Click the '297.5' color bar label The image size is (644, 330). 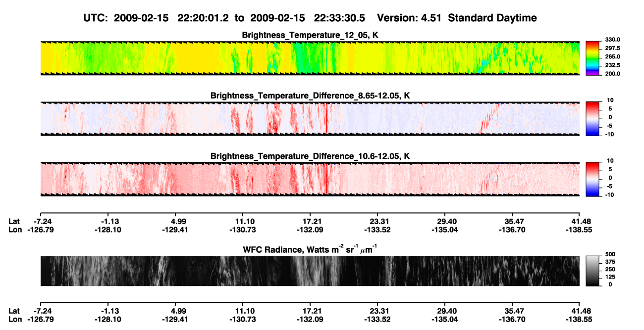tap(612, 48)
